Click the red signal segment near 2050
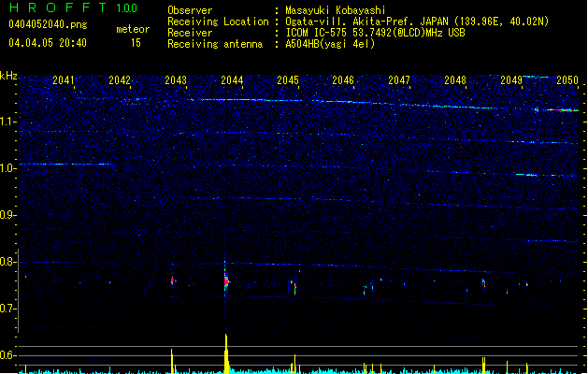The image size is (588, 374). [557, 110]
